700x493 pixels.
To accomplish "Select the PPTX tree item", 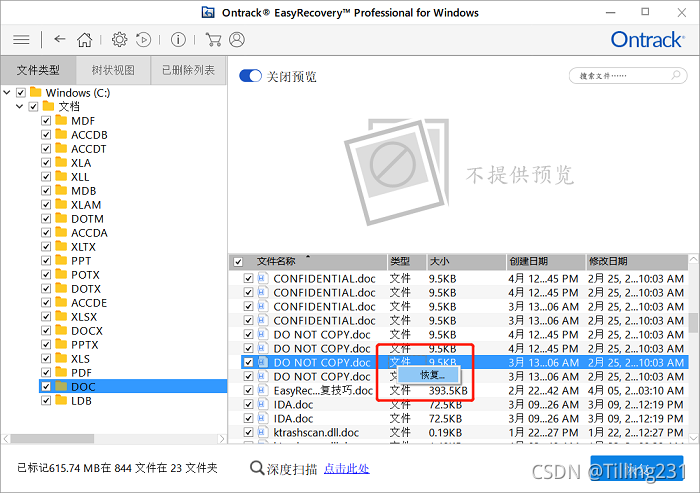I will click(85, 345).
